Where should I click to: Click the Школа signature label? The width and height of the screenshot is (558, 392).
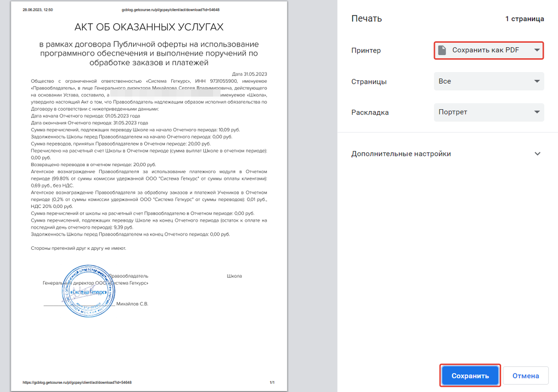tap(234, 276)
